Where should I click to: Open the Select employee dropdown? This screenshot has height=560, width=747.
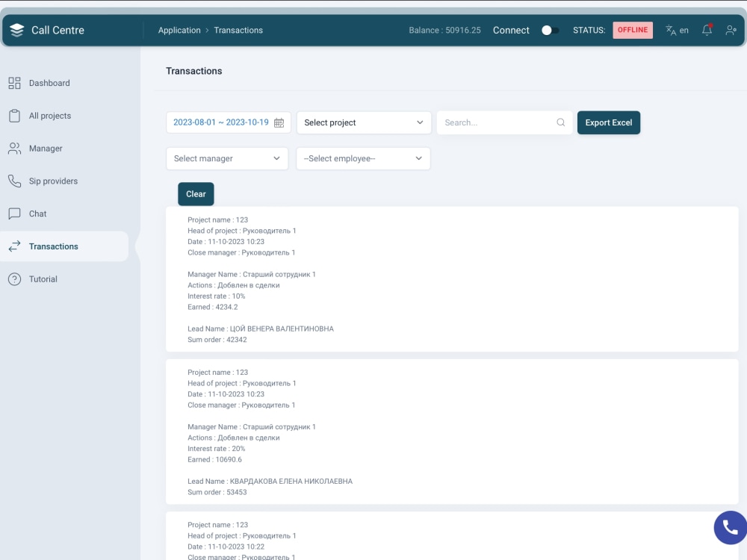[x=363, y=158]
